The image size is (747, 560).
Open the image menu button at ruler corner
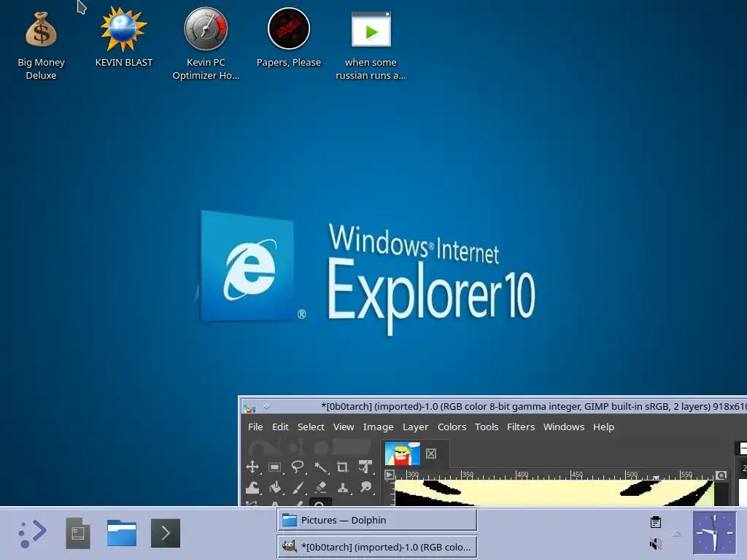pyautogui.click(x=390, y=475)
